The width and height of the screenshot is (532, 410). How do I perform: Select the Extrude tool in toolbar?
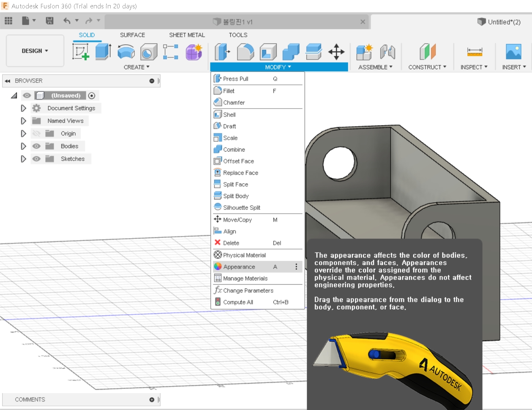[103, 52]
